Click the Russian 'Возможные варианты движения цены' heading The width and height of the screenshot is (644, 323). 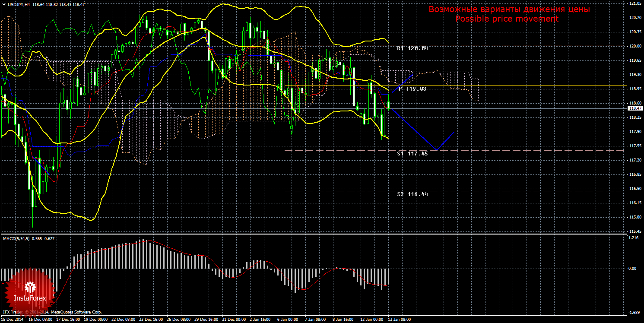[x=509, y=9]
